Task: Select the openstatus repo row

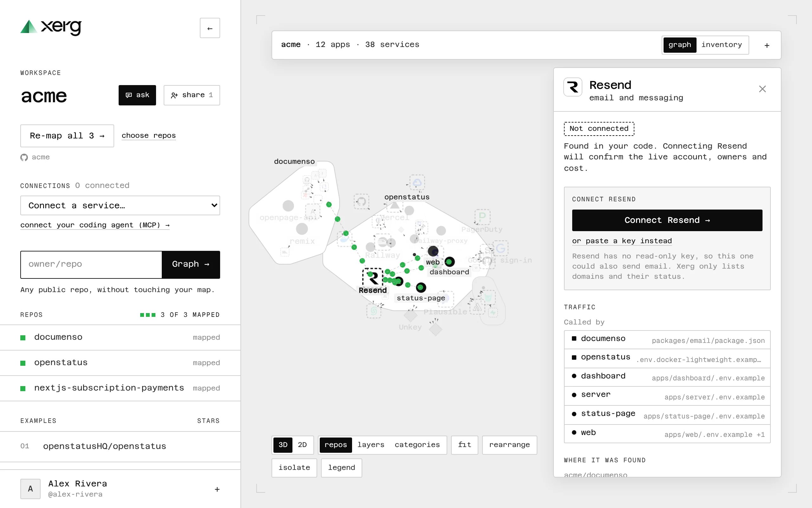Action: (x=120, y=363)
